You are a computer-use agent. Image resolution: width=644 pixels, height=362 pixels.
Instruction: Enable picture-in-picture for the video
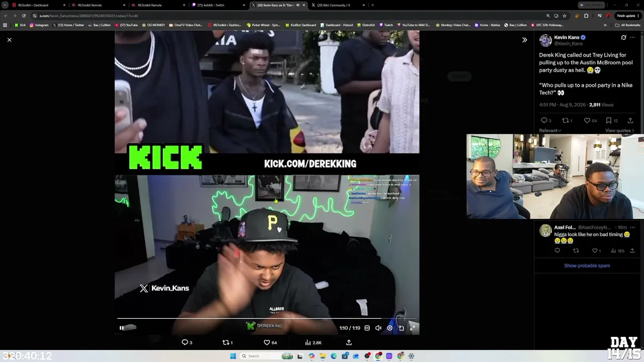pos(401,328)
